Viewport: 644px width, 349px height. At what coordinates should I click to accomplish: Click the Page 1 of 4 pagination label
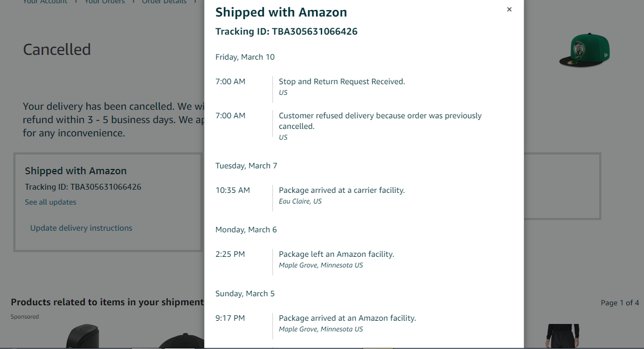[x=619, y=303]
